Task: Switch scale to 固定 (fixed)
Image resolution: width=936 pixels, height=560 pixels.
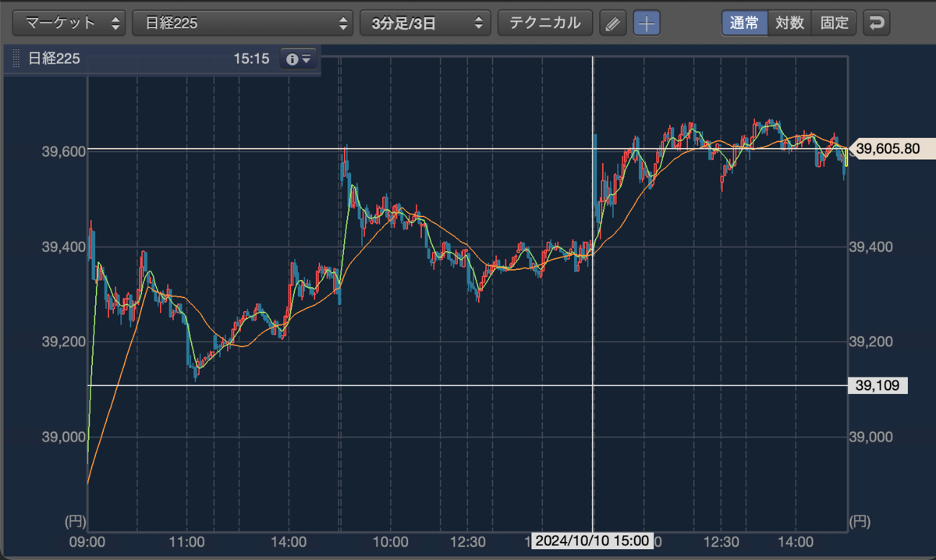Action: [834, 23]
